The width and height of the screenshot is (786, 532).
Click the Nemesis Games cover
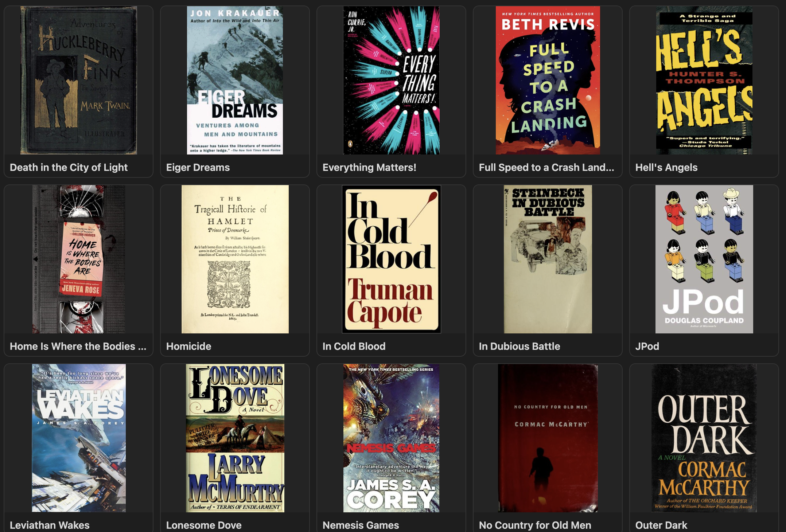click(391, 438)
